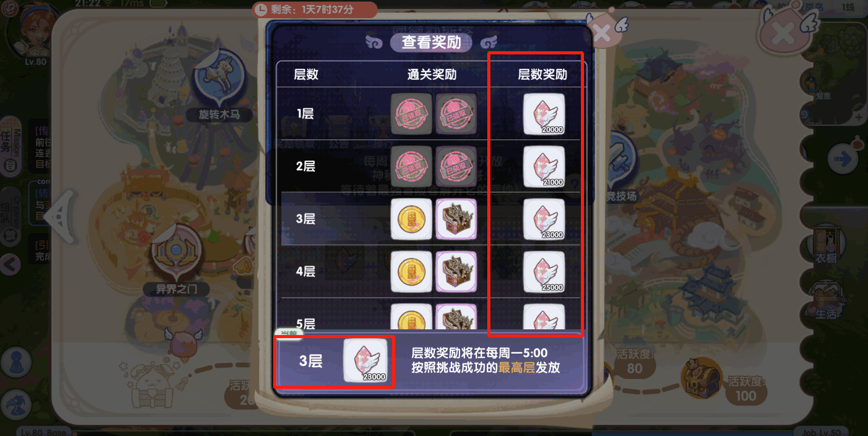The image size is (868, 436).
Task: Click the 4层 gold coin clear reward
Action: pyautogui.click(x=411, y=272)
